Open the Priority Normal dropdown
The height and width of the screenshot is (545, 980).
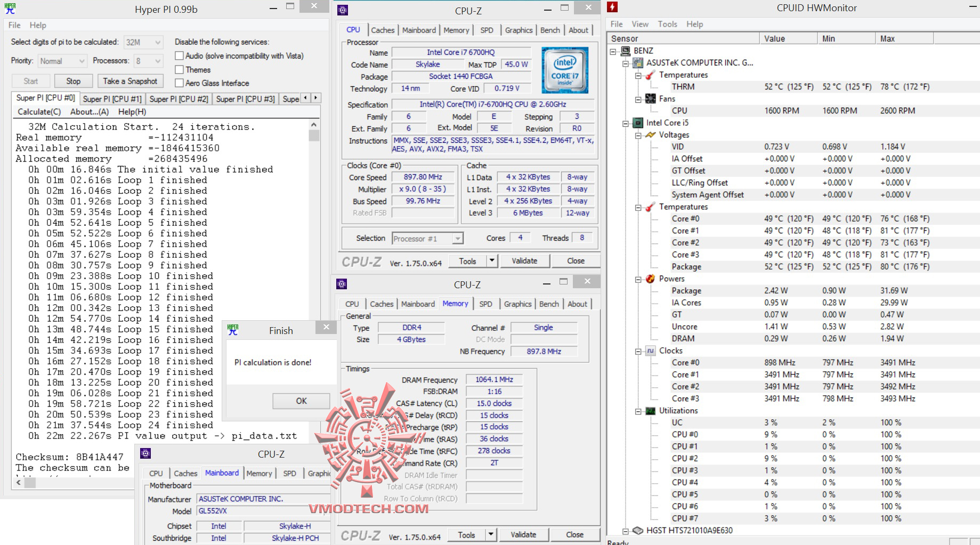point(62,61)
